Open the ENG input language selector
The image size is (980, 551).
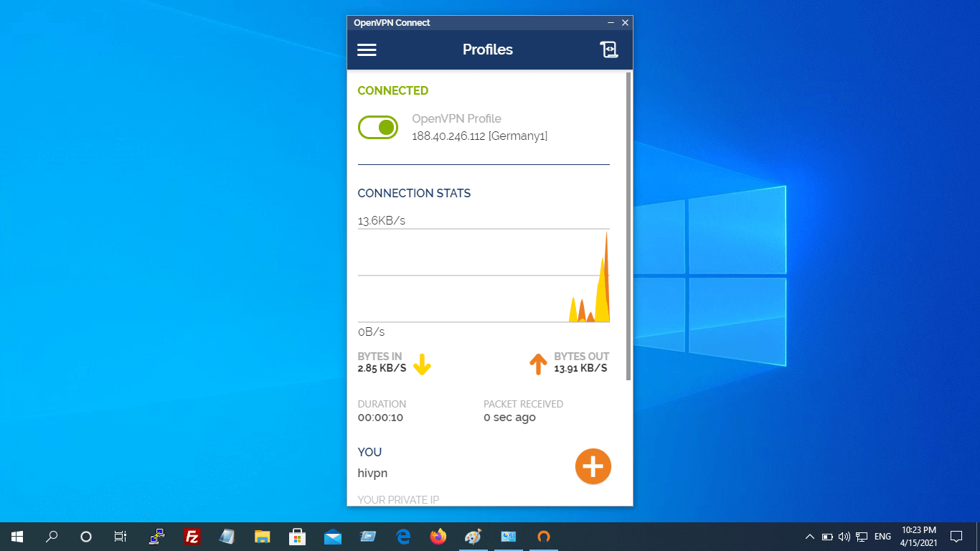[882, 537]
